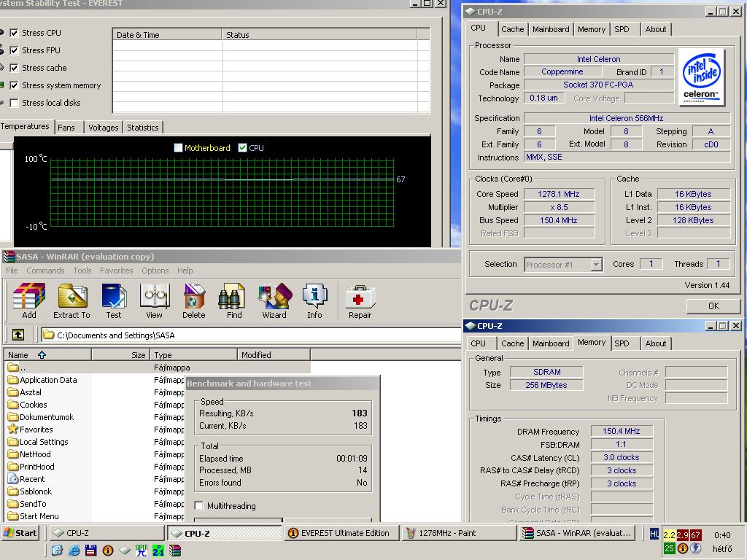Click the Extract To toolbar icon
This screenshot has width=747, height=560.
click(x=72, y=300)
